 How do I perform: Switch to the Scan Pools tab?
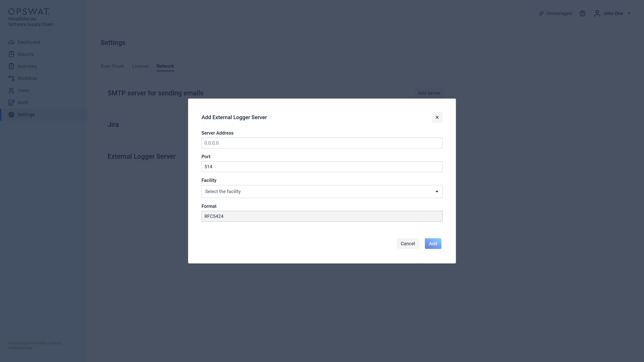tap(112, 66)
